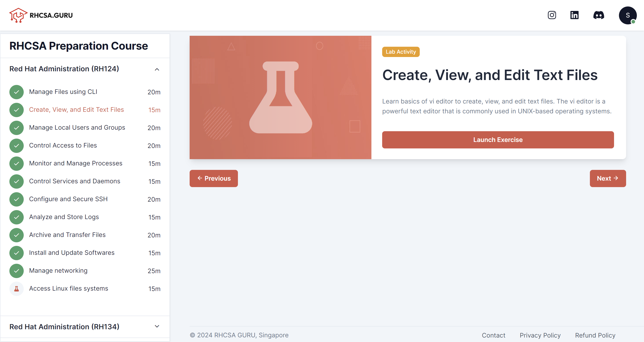Screen dimensions: 644x342
Task: Collapse the Red Hat Administration (RH124) section chevron
Action: pos(157,69)
